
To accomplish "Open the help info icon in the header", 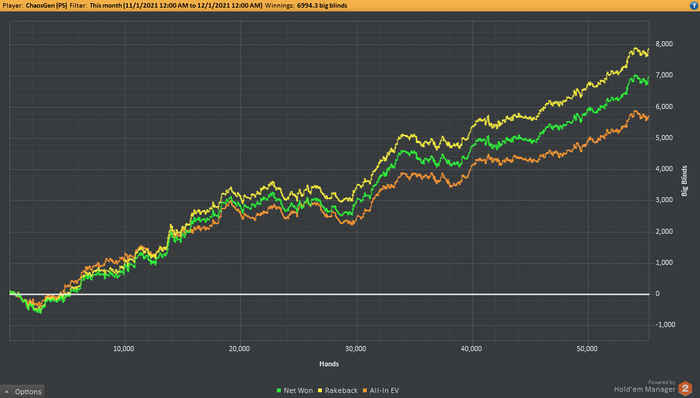I will (694, 5).
